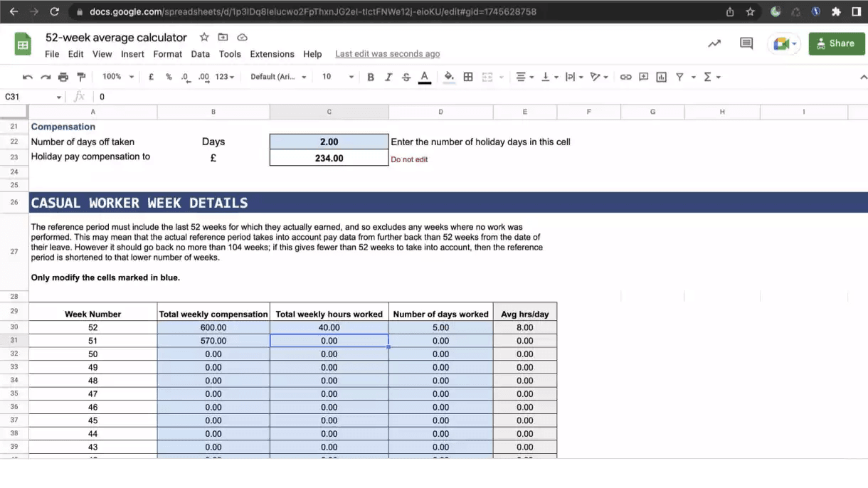This screenshot has width=868, height=488.
Task: Reload the browser page
Action: point(55,12)
